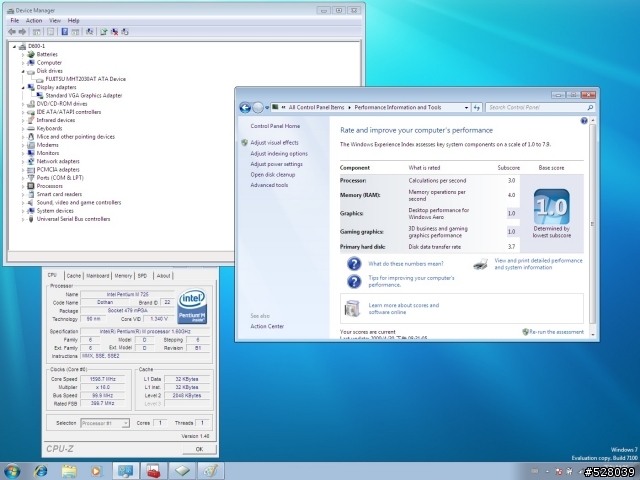This screenshot has height=480, width=640.
Task: Collapse the Display adapters node
Action: point(23,87)
